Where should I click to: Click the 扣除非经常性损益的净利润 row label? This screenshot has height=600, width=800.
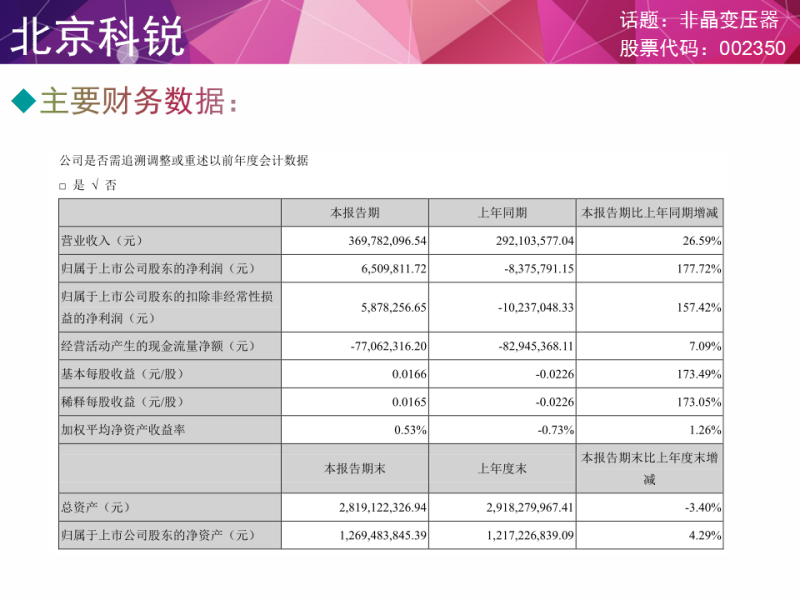point(167,307)
